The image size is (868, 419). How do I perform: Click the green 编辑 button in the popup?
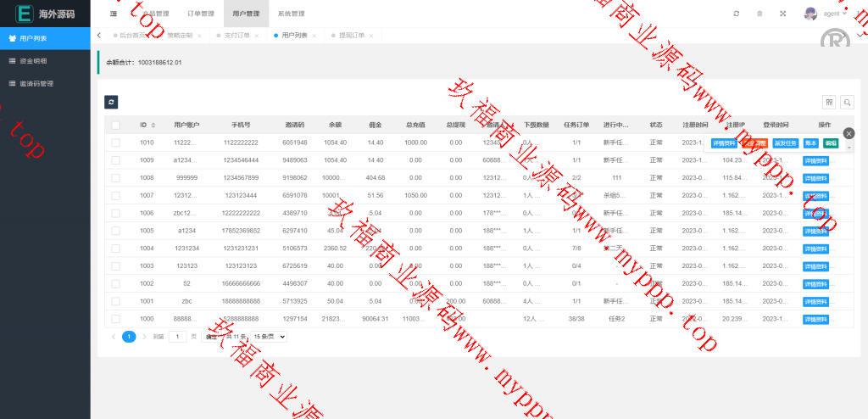[x=831, y=143]
